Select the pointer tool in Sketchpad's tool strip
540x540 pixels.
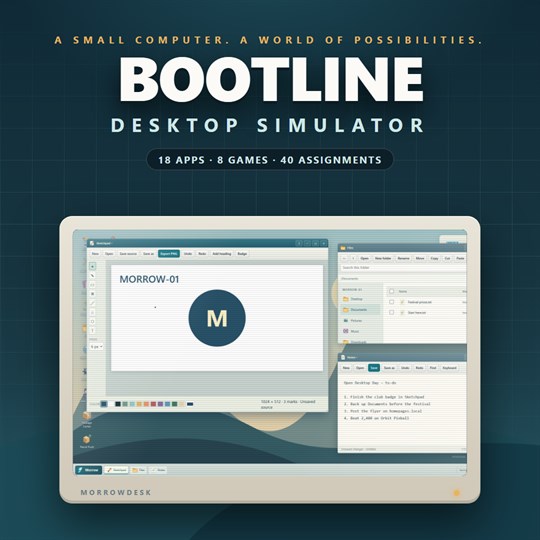pos(92,266)
